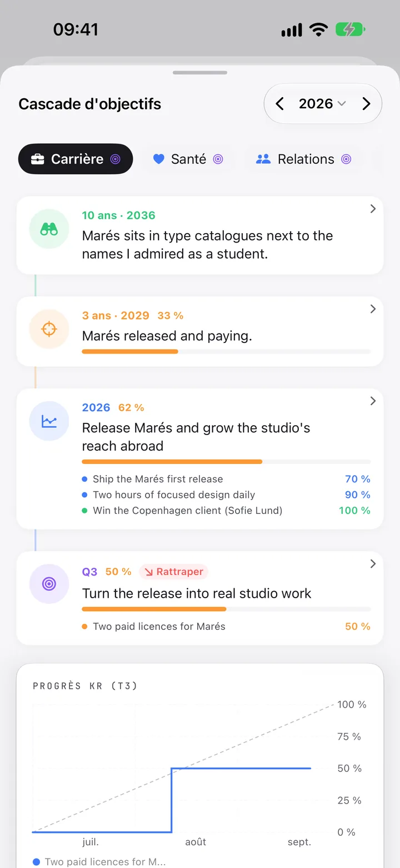Tap the battery icon in status bar
The width and height of the screenshot is (400, 868).
[350, 29]
